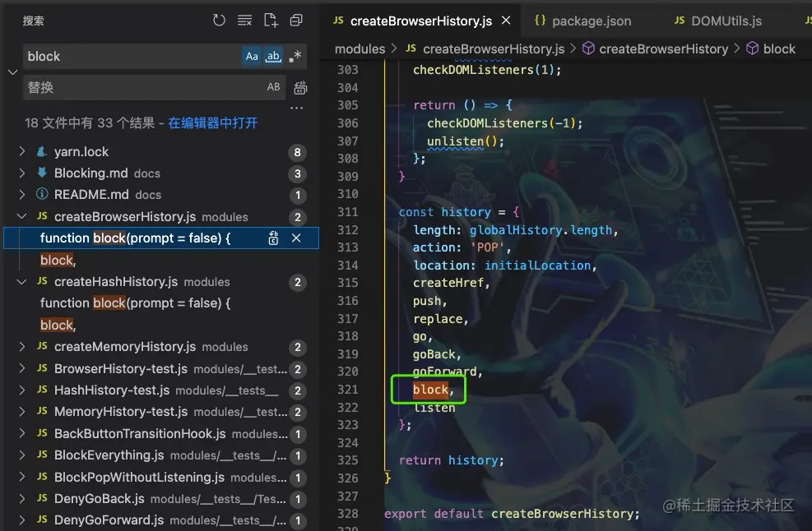812x531 pixels.
Task: Click globalHistory.length on line 312
Action: pyautogui.click(x=541, y=230)
